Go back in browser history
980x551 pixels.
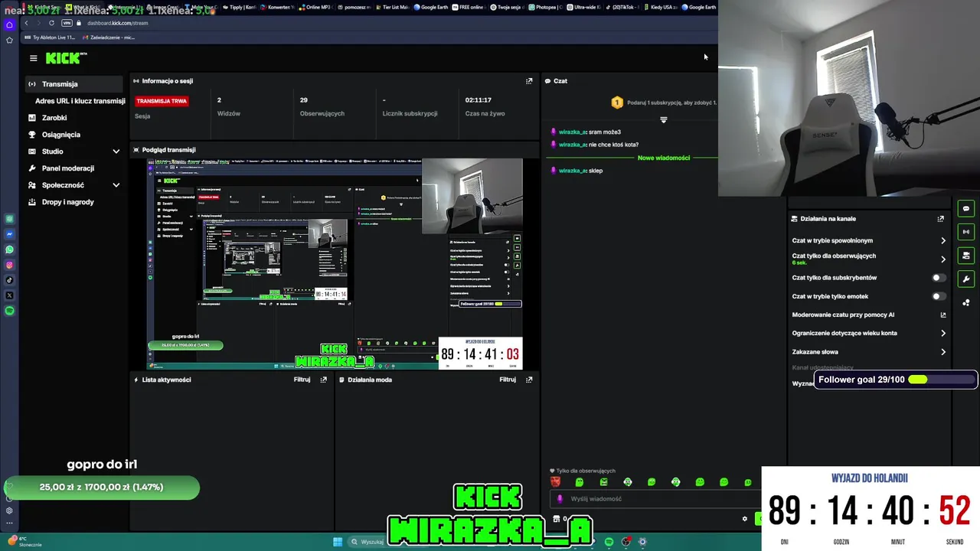[26, 23]
